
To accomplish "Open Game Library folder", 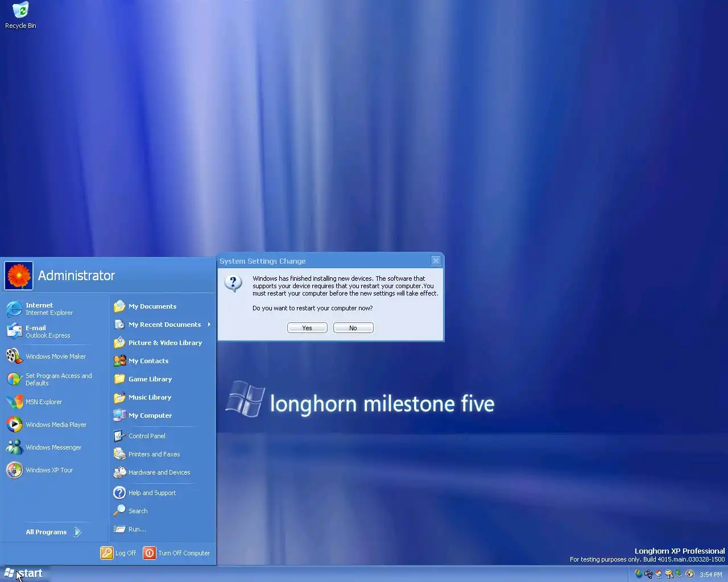I will tap(163, 379).
